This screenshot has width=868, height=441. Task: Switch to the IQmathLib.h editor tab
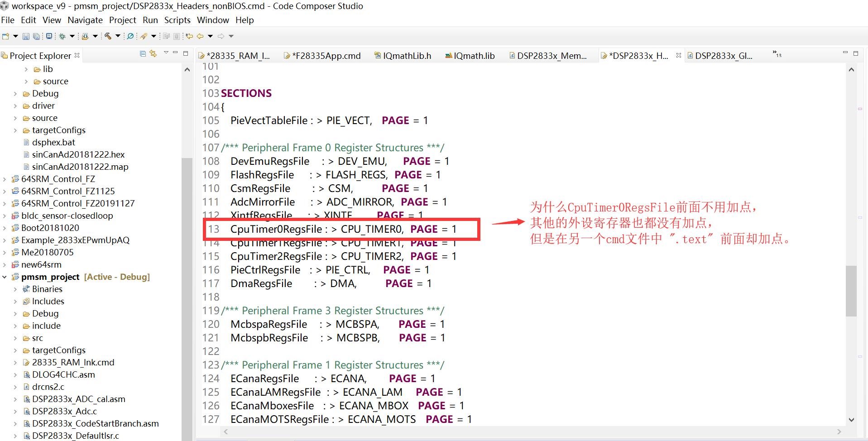(x=403, y=56)
